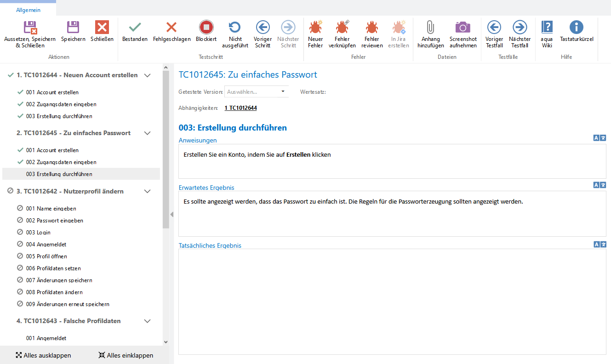Set test step to Blockiert
611x364 pixels.
[x=206, y=32]
